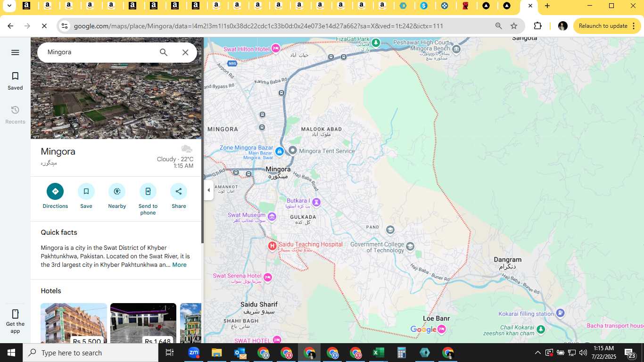Image resolution: width=644 pixels, height=362 pixels.
Task: Click Get the app phone icon
Action: [x=15, y=314]
